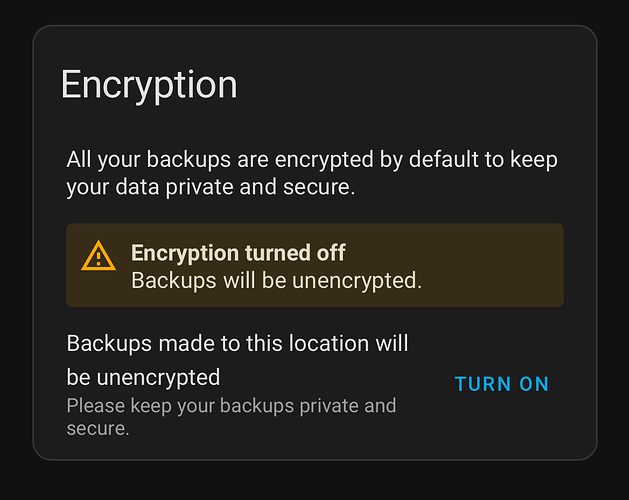Click 'Backups will be unencrypted.' alert text
The height and width of the screenshot is (500, 629).
tap(276, 280)
